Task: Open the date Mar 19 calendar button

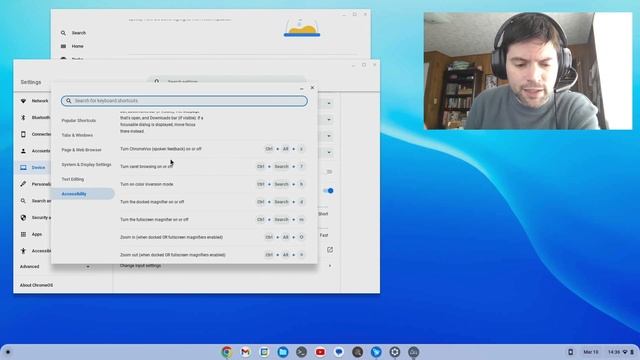Action: point(591,352)
